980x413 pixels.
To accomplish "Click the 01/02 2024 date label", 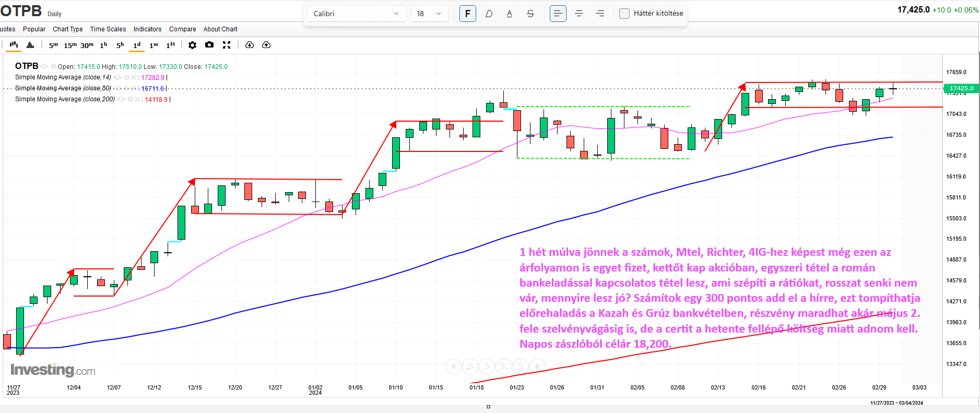I will [x=315, y=390].
